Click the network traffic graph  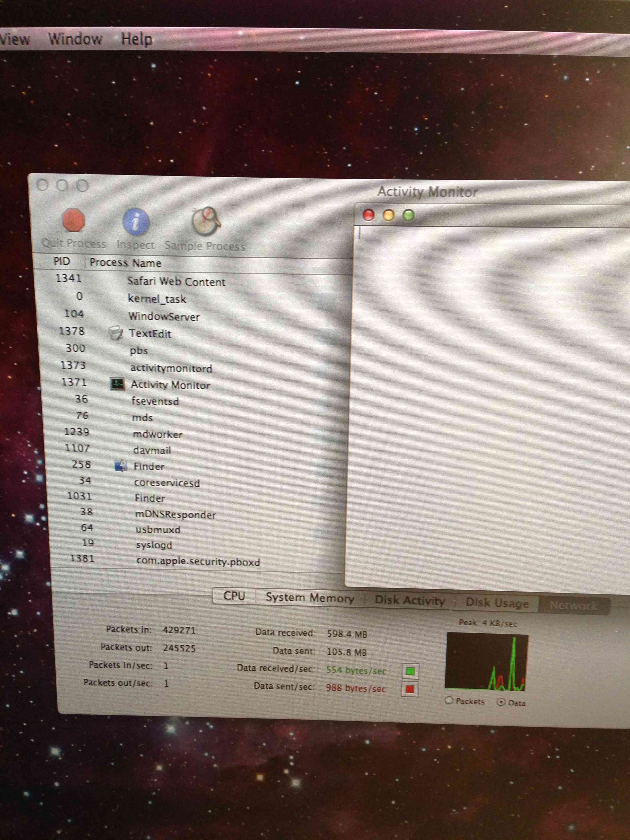(486, 662)
